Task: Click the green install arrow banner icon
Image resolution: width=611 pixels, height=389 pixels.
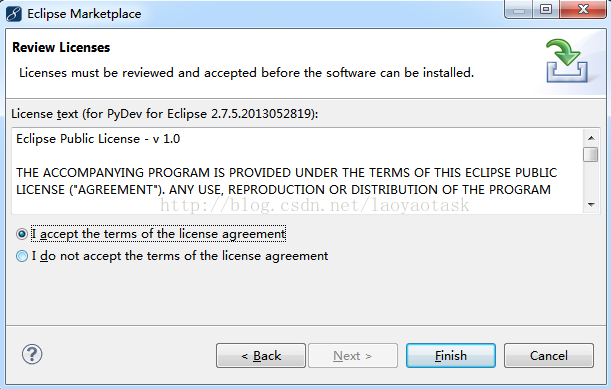Action: tap(567, 61)
